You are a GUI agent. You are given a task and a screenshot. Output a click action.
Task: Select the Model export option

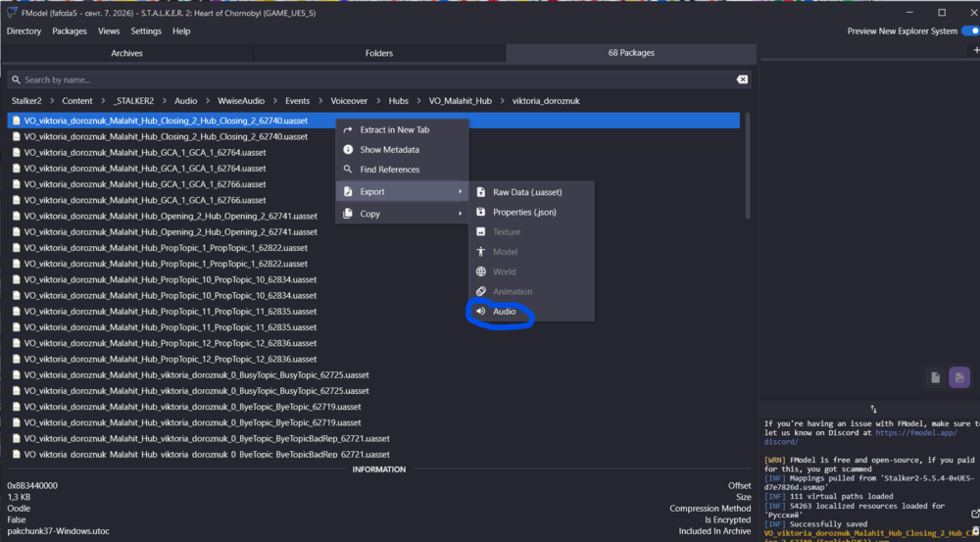click(531, 252)
